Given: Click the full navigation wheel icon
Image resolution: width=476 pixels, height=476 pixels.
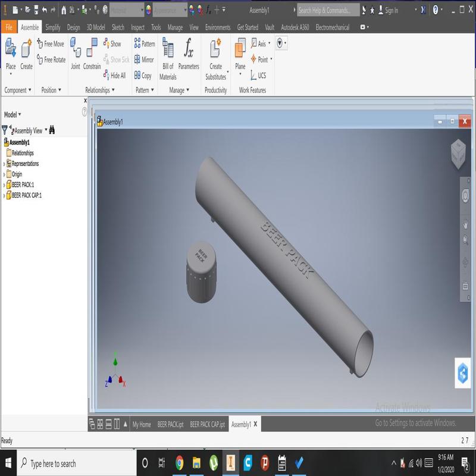Looking at the screenshot, I should tap(465, 195).
